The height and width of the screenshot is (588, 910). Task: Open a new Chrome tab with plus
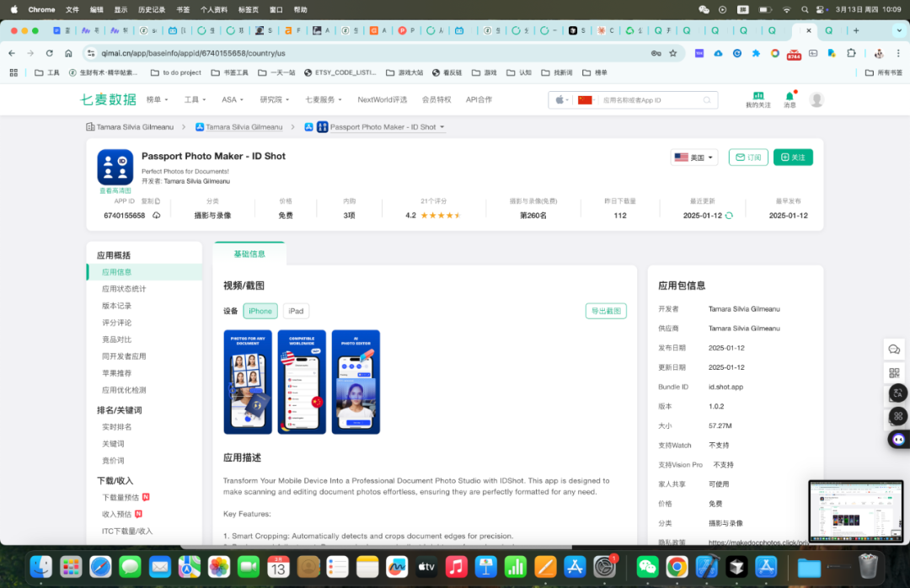click(x=856, y=31)
